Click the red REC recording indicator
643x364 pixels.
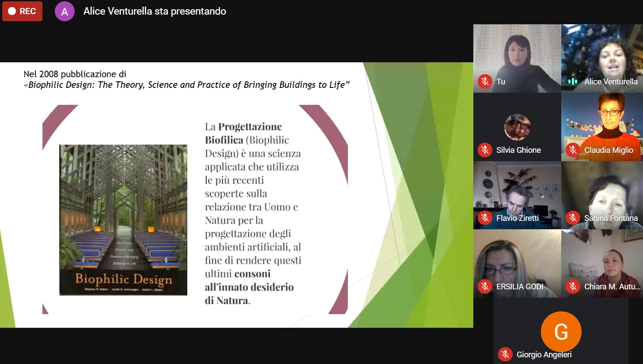(x=22, y=11)
